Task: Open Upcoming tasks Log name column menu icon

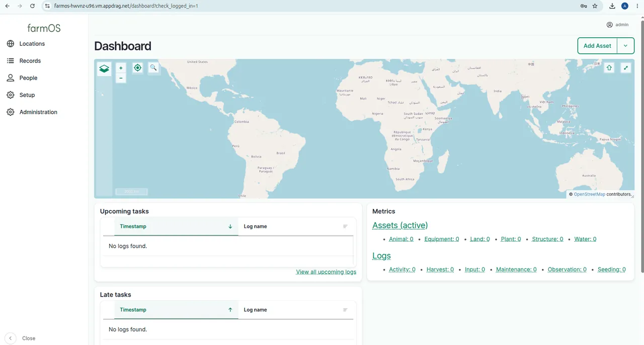Action: click(x=345, y=227)
